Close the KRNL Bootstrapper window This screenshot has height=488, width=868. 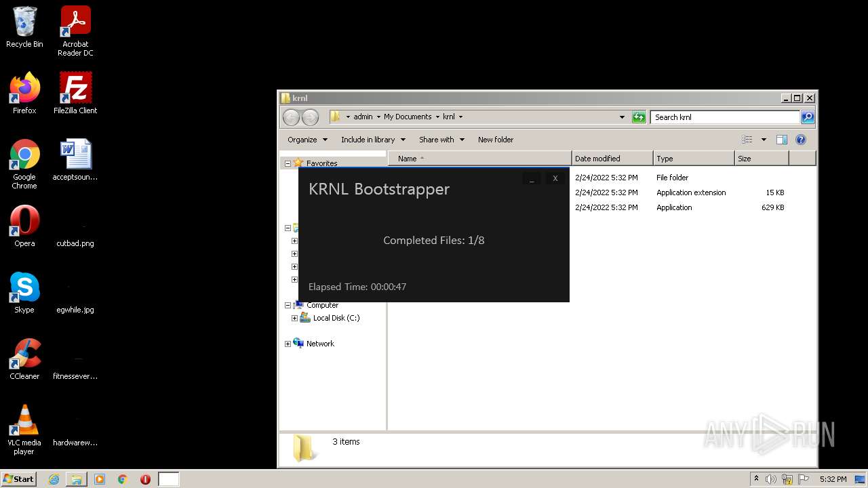click(555, 178)
